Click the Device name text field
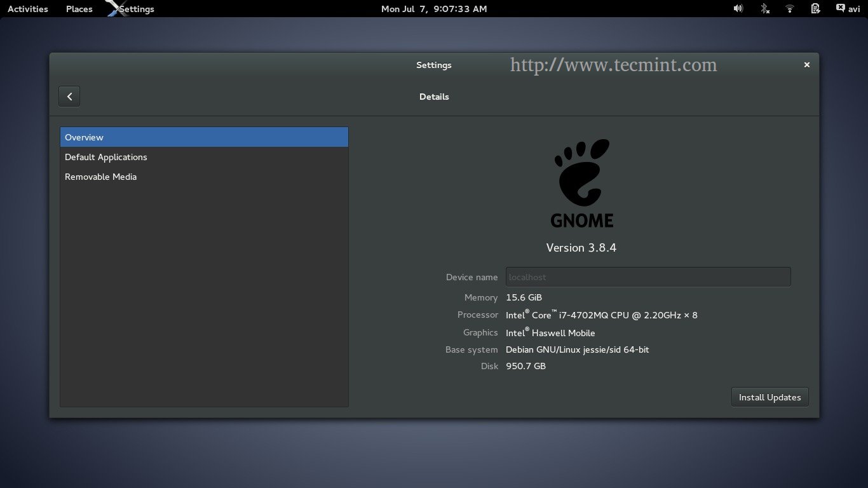The width and height of the screenshot is (868, 488). (648, 277)
